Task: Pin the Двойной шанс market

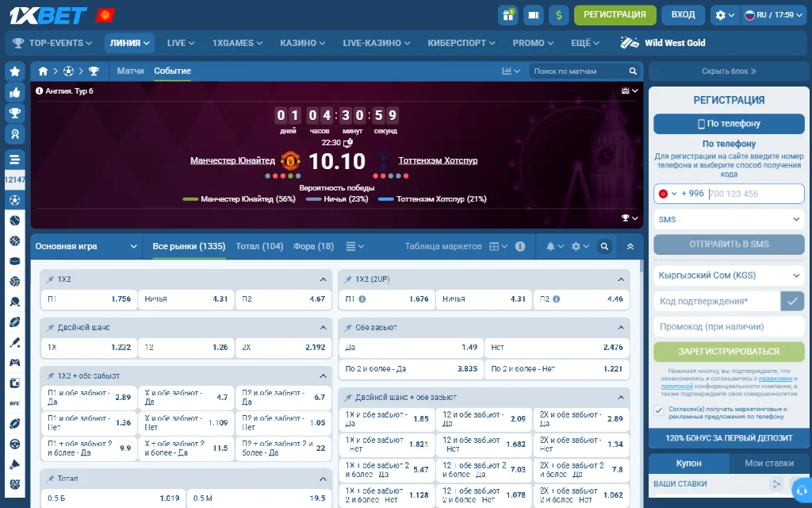Action: 50,328
